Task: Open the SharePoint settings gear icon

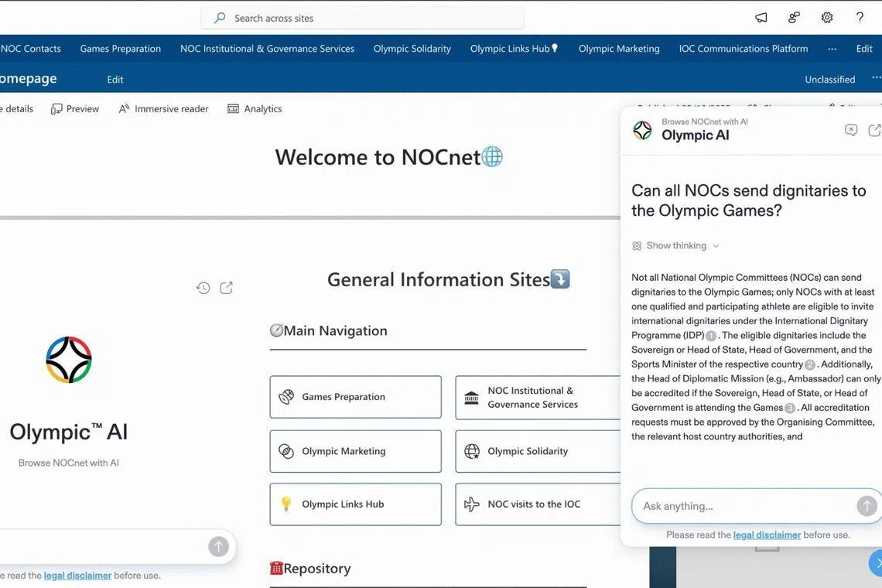Action: (826, 17)
